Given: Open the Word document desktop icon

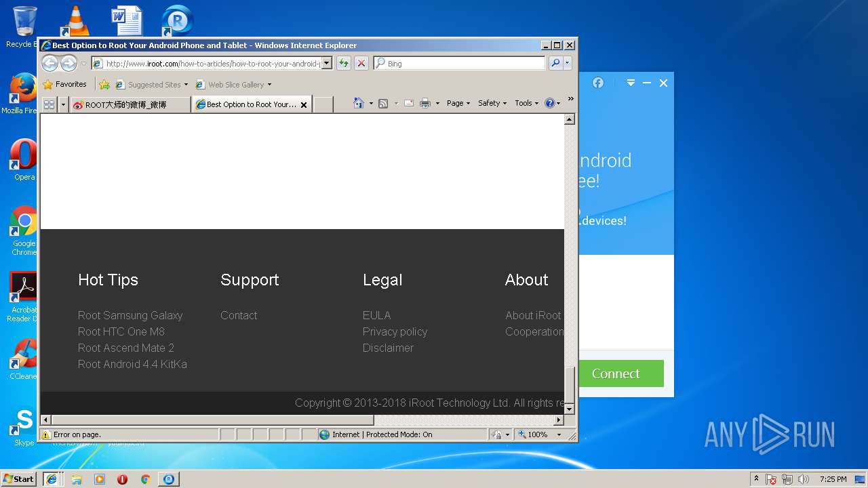Looking at the screenshot, I should point(126,20).
